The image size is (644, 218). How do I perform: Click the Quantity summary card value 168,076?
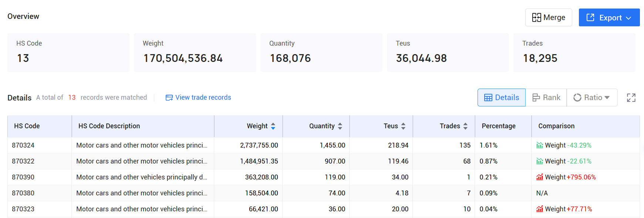pos(290,58)
